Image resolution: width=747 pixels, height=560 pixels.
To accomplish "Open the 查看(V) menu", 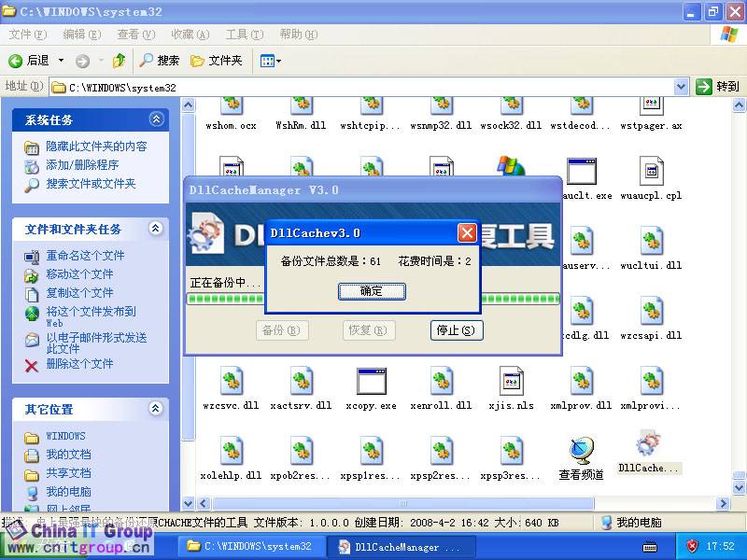I will [x=136, y=35].
